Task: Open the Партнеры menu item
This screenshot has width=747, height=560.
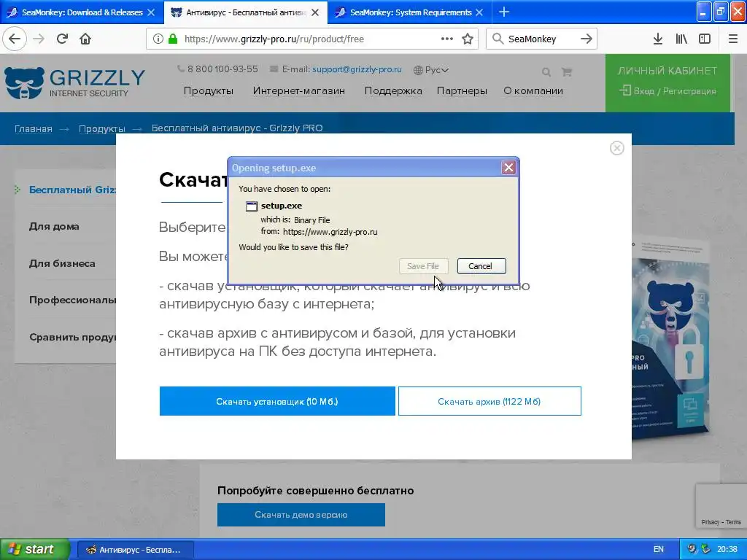Action: [462, 90]
